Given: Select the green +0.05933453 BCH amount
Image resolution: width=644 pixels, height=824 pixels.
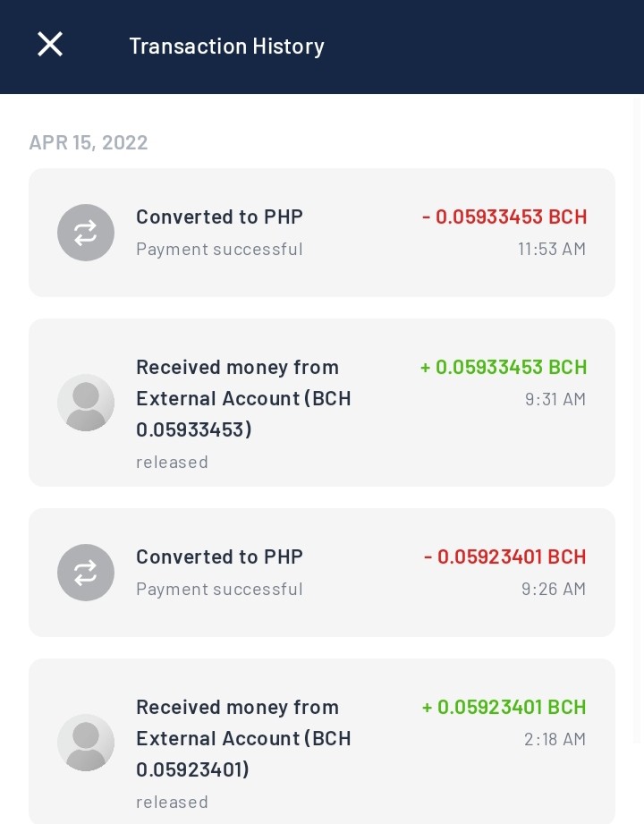Looking at the screenshot, I should click(x=504, y=367).
